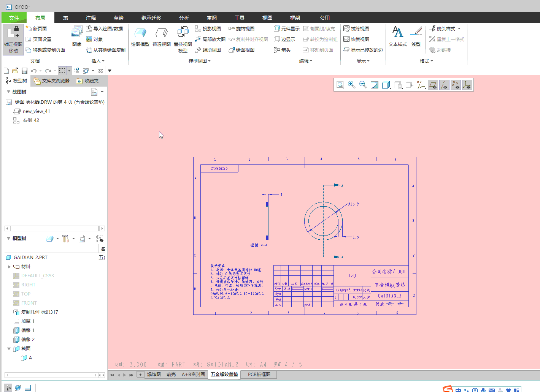This screenshot has width=540, height=392.
Task: Click the new file icon in quick access toolbar
Action: coord(6,71)
